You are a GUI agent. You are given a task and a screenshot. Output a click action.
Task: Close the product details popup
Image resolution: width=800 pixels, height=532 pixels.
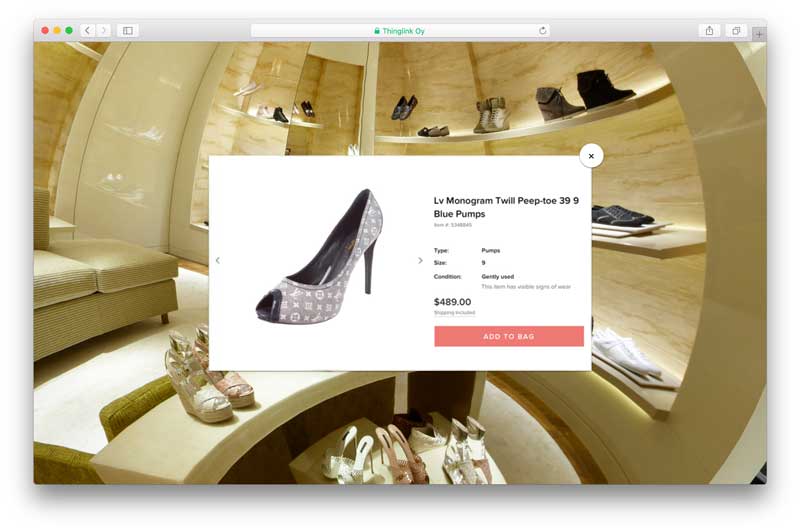[x=591, y=156]
